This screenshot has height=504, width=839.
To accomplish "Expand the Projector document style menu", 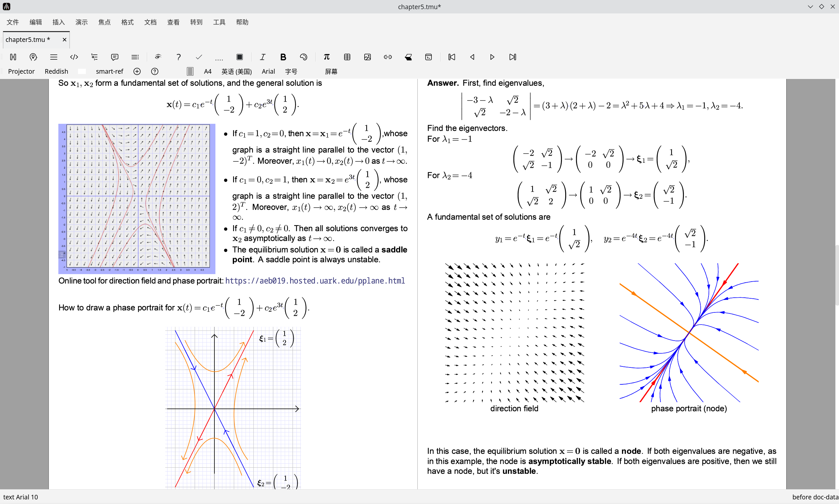I will (x=21, y=71).
